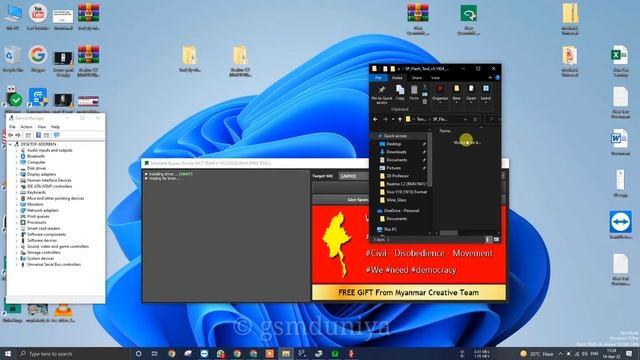Open the This PC desktop icon
The width and height of the screenshot is (640, 360).
pyautogui.click(x=12, y=16)
